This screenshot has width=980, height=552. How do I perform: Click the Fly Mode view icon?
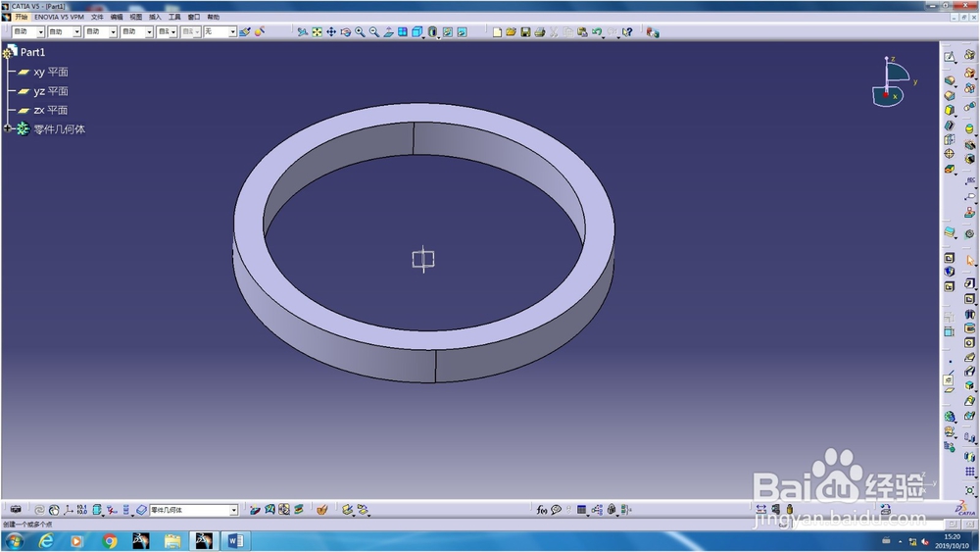click(303, 32)
